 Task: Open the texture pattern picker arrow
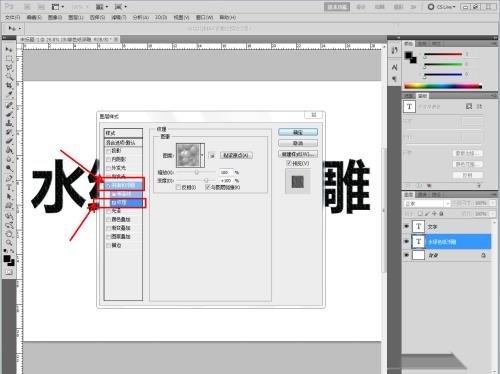point(202,155)
